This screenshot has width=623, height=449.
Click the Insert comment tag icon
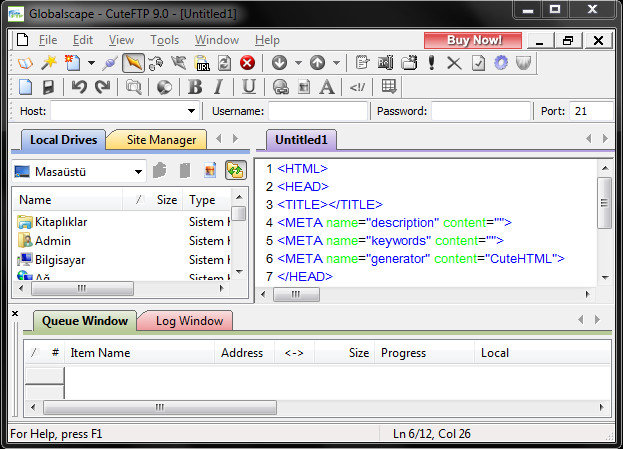coord(357,87)
